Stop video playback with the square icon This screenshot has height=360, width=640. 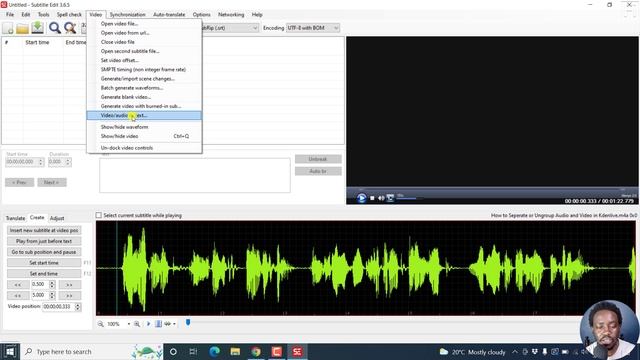372,198
